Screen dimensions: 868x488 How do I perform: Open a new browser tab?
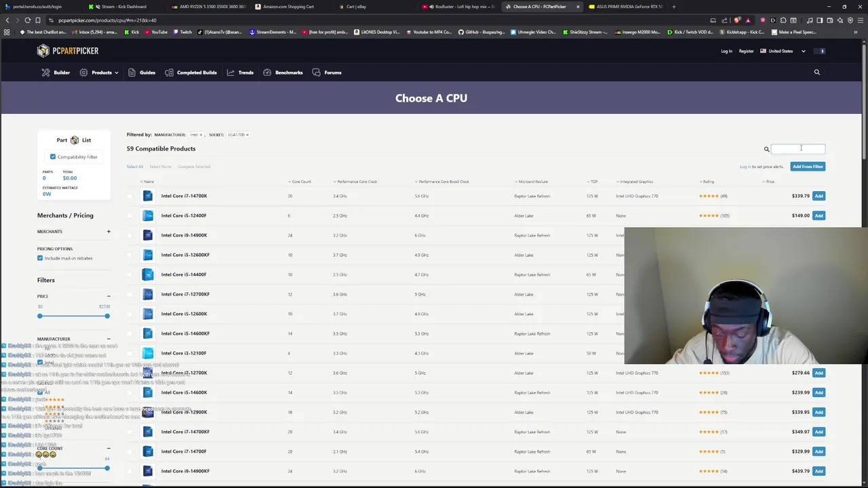[x=673, y=7]
